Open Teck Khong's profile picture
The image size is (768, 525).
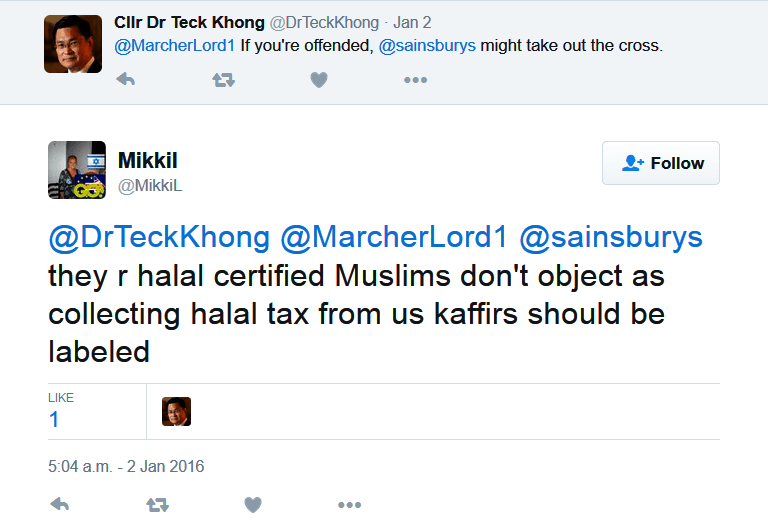(x=73, y=44)
